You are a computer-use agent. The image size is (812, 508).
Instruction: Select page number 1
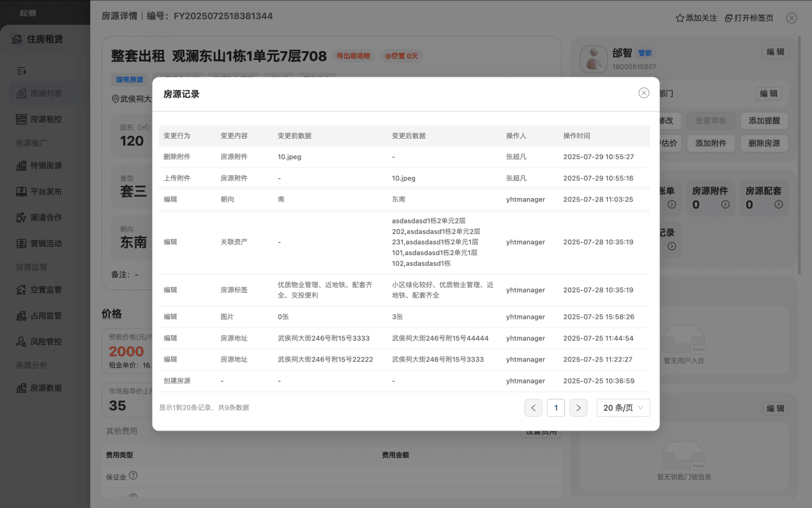click(x=556, y=408)
